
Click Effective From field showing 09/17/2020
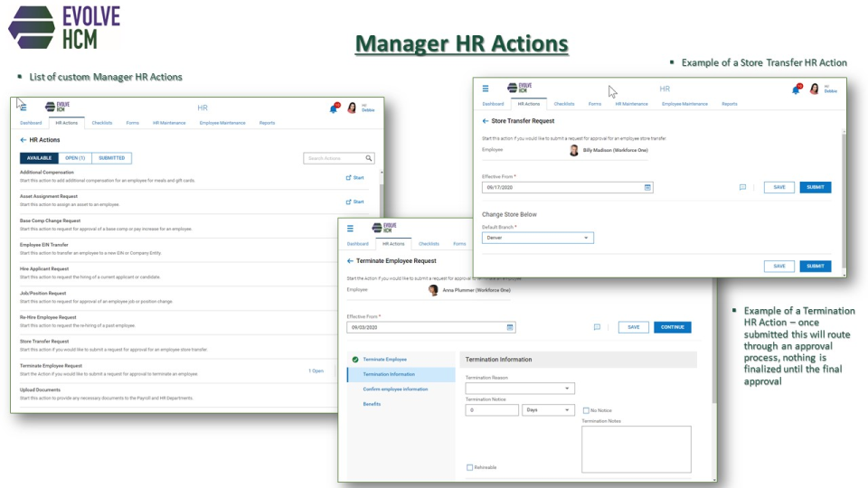point(568,188)
